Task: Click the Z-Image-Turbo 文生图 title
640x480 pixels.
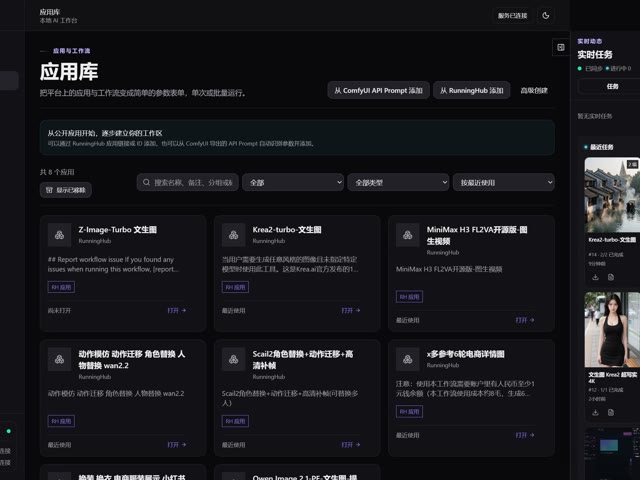Action: click(118, 230)
